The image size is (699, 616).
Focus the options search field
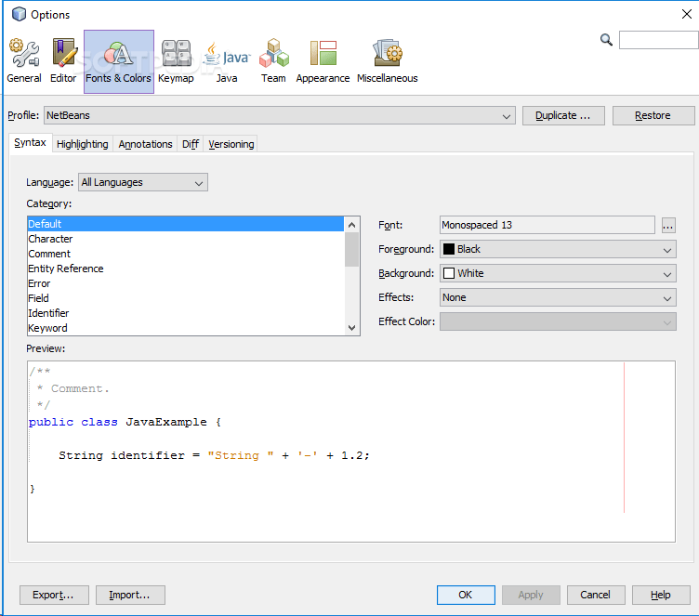[x=658, y=40]
